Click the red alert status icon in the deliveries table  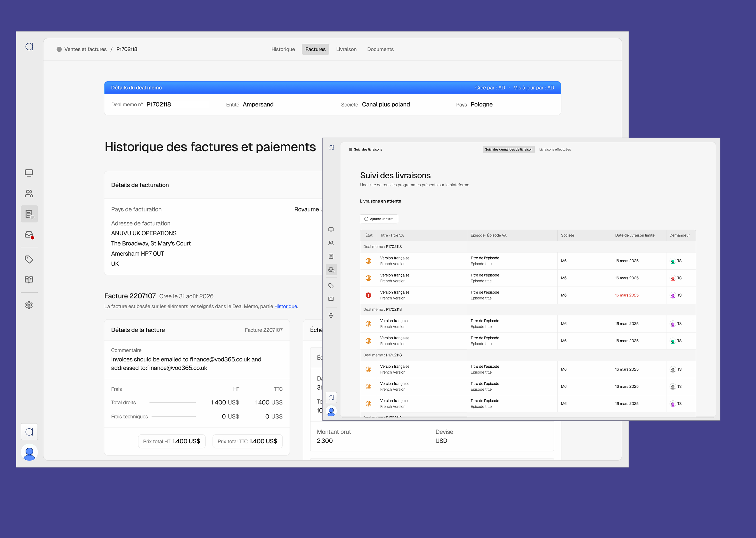(368, 295)
